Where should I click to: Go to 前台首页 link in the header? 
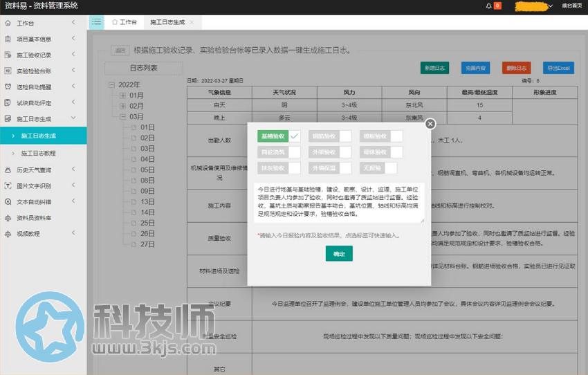point(572,6)
